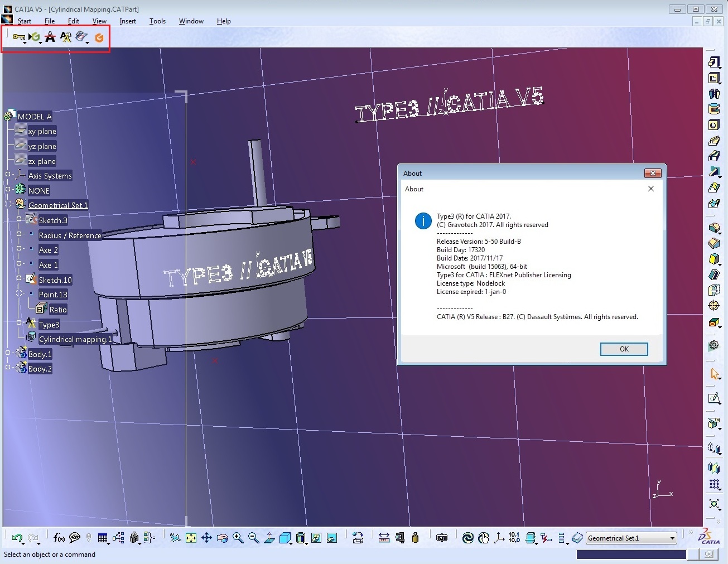This screenshot has height=564, width=728.
Task: Click the Measure Between icon
Action: (x=384, y=538)
